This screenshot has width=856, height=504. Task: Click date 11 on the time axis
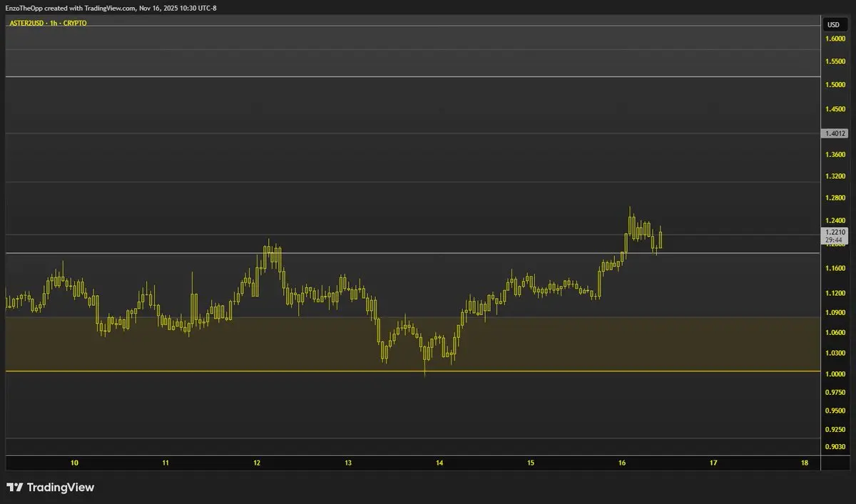pos(165,463)
